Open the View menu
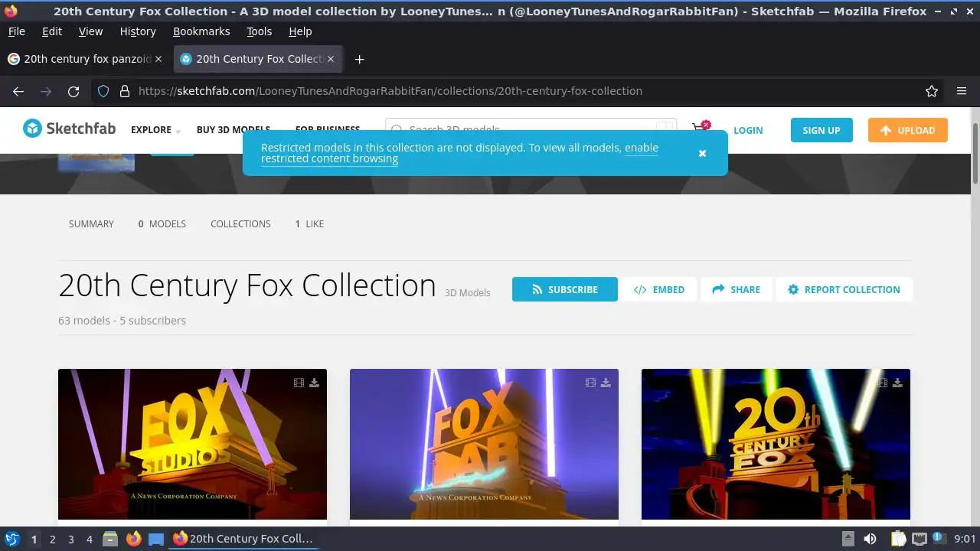Image resolution: width=980 pixels, height=551 pixels. tap(90, 31)
